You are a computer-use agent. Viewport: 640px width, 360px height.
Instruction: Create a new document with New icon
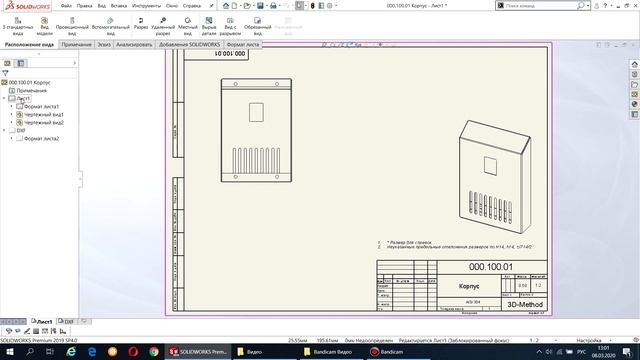(x=234, y=6)
